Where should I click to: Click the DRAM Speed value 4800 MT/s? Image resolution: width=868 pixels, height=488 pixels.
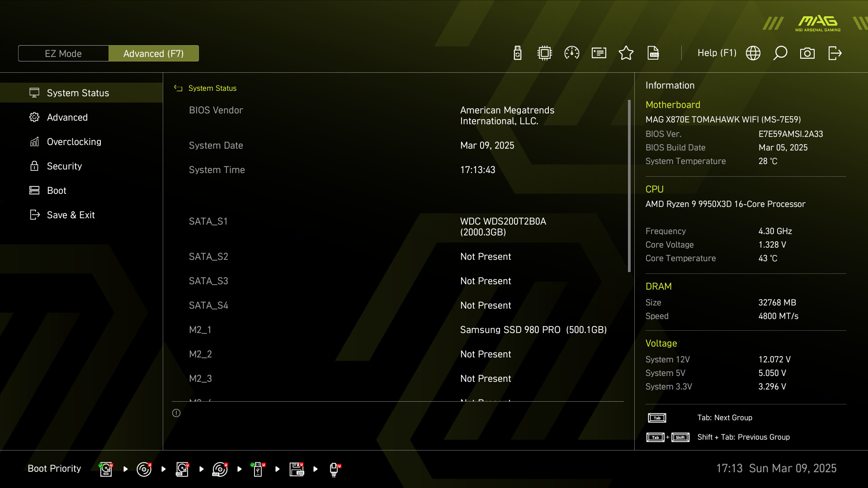pos(778,316)
